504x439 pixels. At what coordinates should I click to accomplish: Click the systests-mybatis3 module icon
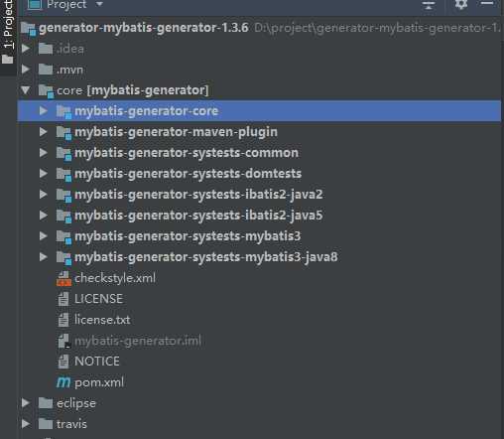click(63, 237)
